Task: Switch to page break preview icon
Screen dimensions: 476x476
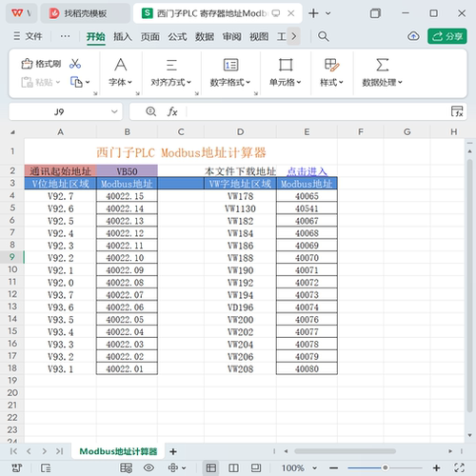Action: pos(233,467)
